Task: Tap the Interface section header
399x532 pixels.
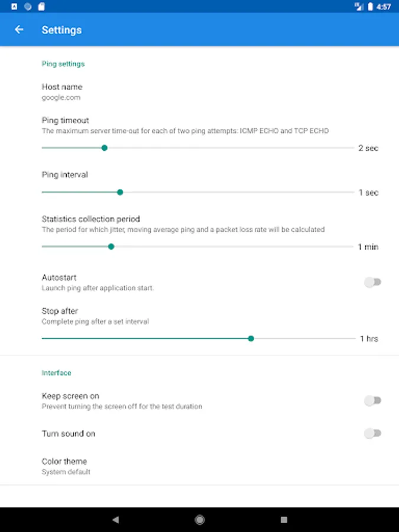Action: 56,373
